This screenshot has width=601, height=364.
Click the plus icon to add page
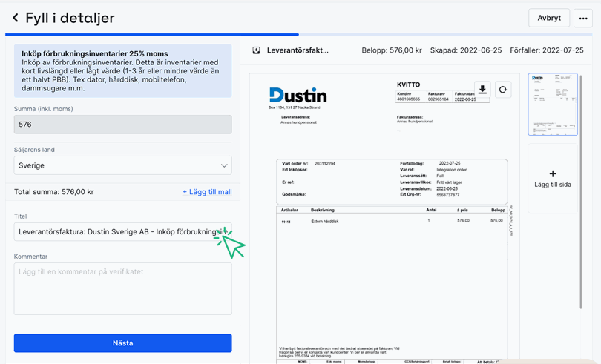coord(552,173)
